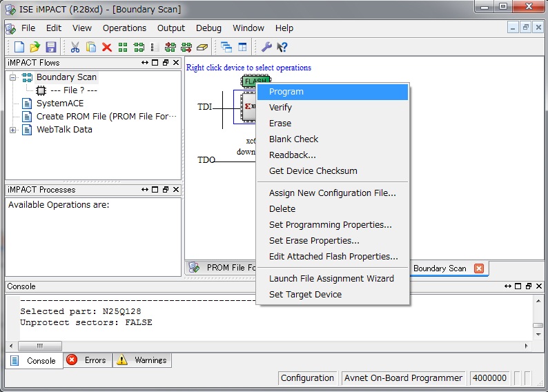Click the What's This help cursor icon

coord(282,47)
